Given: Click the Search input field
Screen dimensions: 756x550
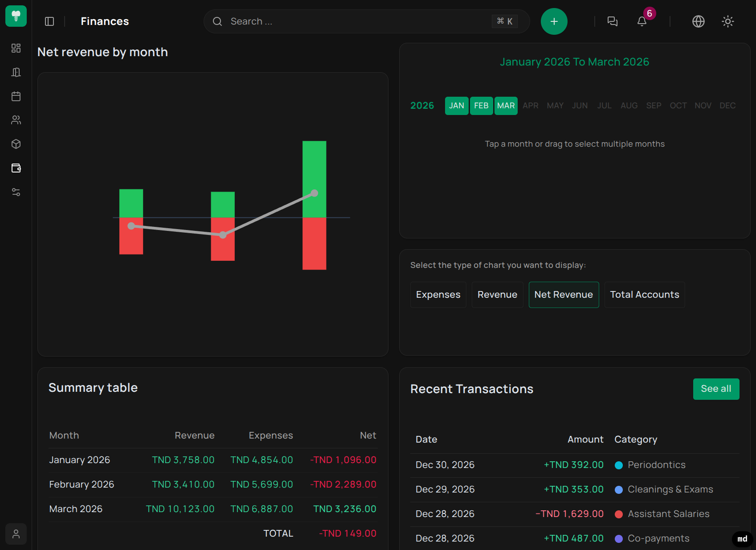Looking at the screenshot, I should 356,21.
